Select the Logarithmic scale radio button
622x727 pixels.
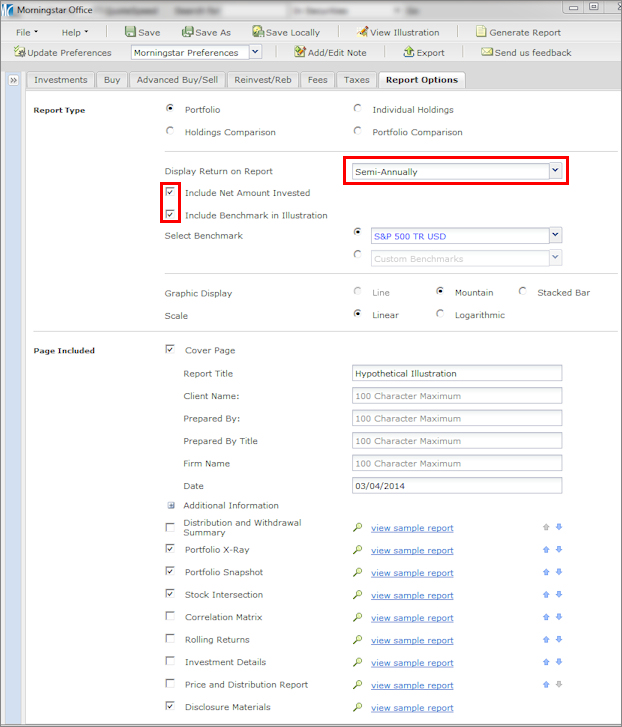pyautogui.click(x=441, y=314)
